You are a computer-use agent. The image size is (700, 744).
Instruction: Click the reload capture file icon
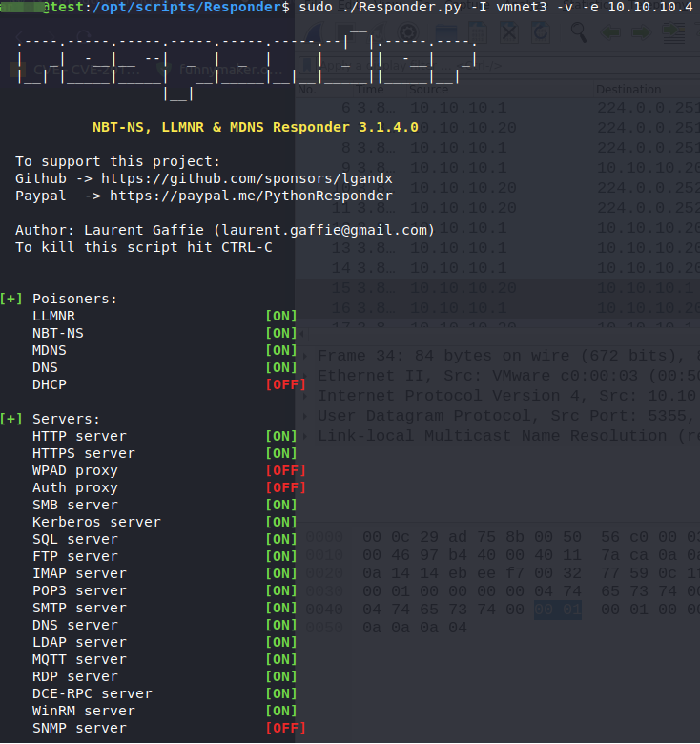coord(540,32)
